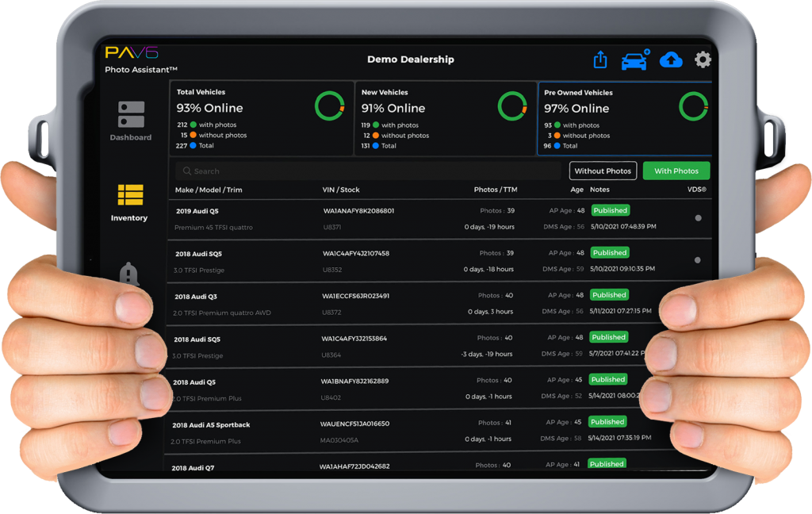Click Published badge for Audi A5 Sportback
The image size is (812, 514).
[607, 422]
